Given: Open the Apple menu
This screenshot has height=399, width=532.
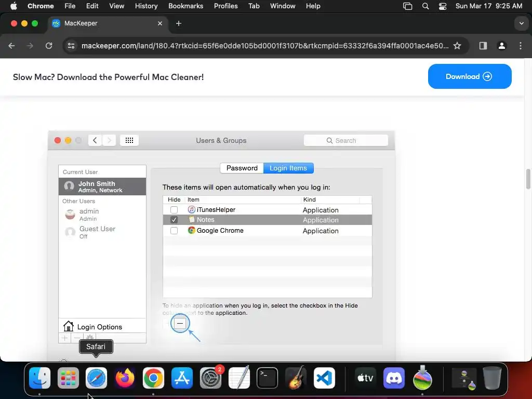Looking at the screenshot, I should pos(14,6).
